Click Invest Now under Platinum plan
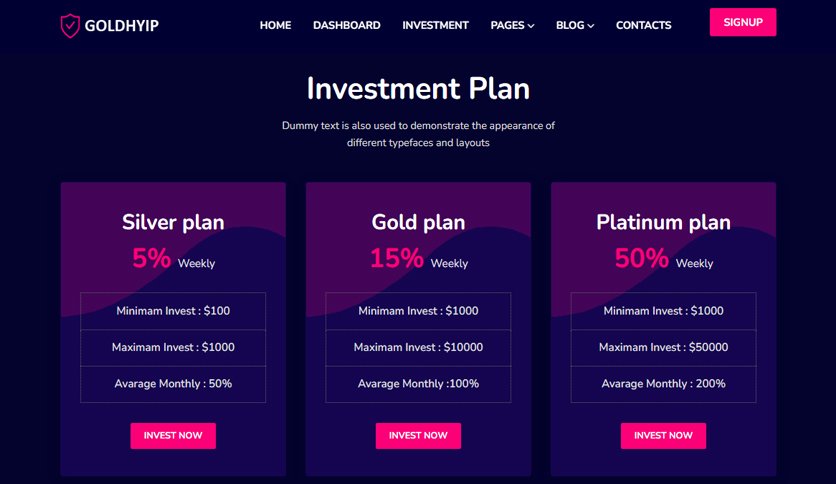Screen dimensions: 836x484 [x=663, y=435]
